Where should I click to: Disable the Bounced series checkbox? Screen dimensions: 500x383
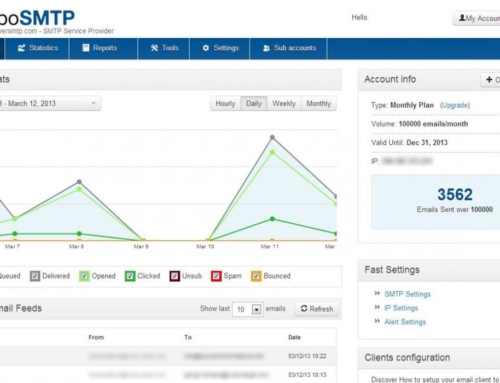click(x=256, y=276)
